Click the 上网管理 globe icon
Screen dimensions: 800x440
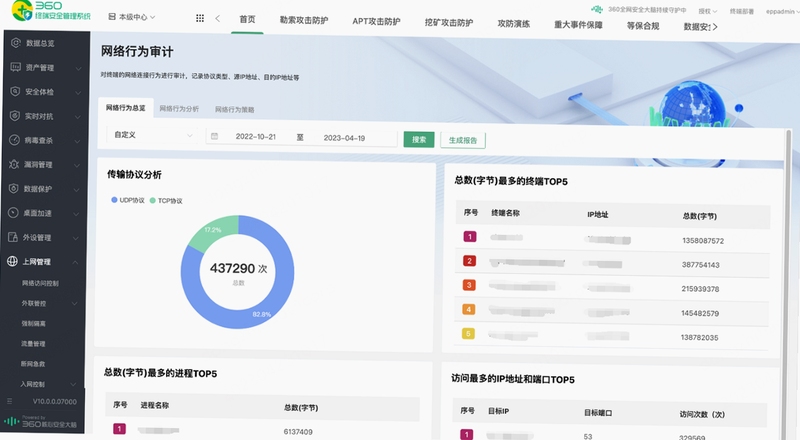click(x=12, y=261)
